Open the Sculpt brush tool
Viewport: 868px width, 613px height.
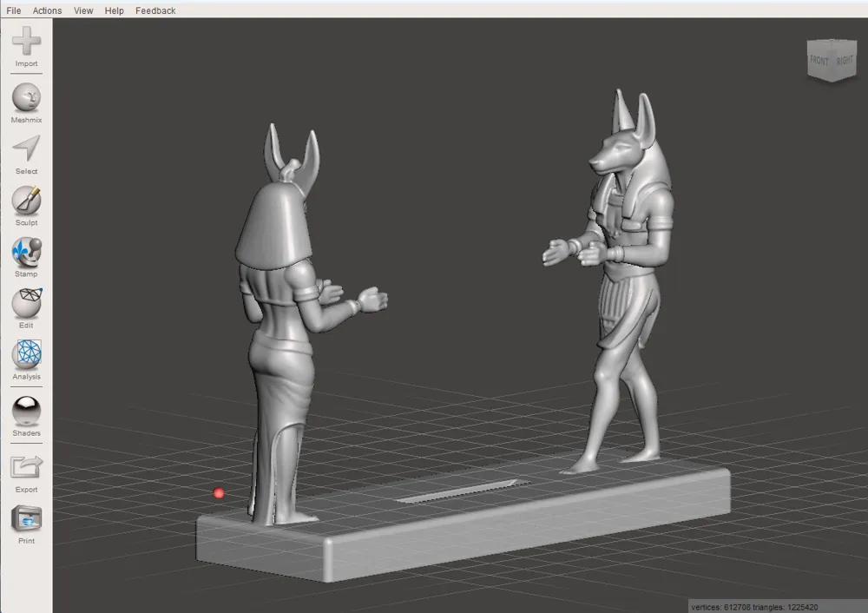click(x=26, y=201)
